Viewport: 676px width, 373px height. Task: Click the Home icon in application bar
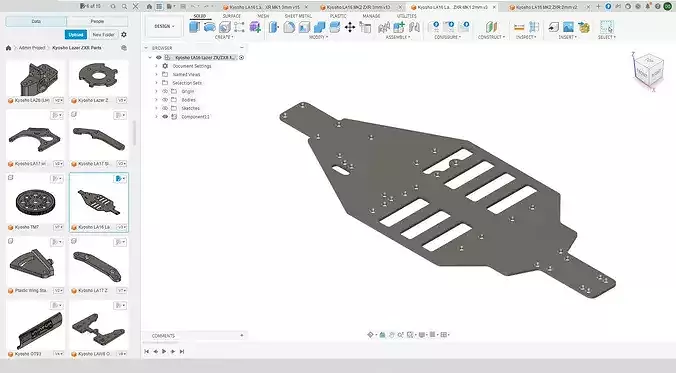(x=149, y=6)
